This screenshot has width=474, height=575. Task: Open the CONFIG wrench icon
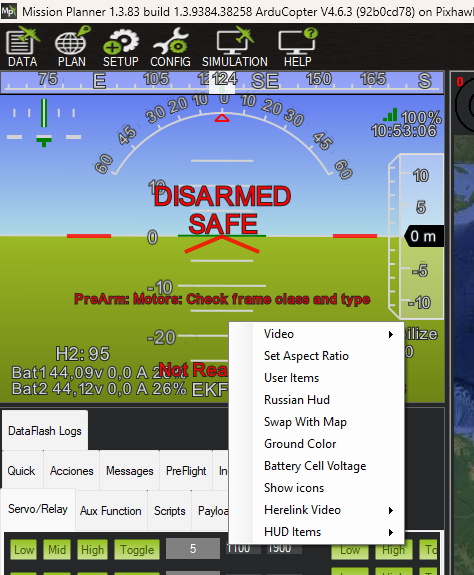tap(170, 47)
